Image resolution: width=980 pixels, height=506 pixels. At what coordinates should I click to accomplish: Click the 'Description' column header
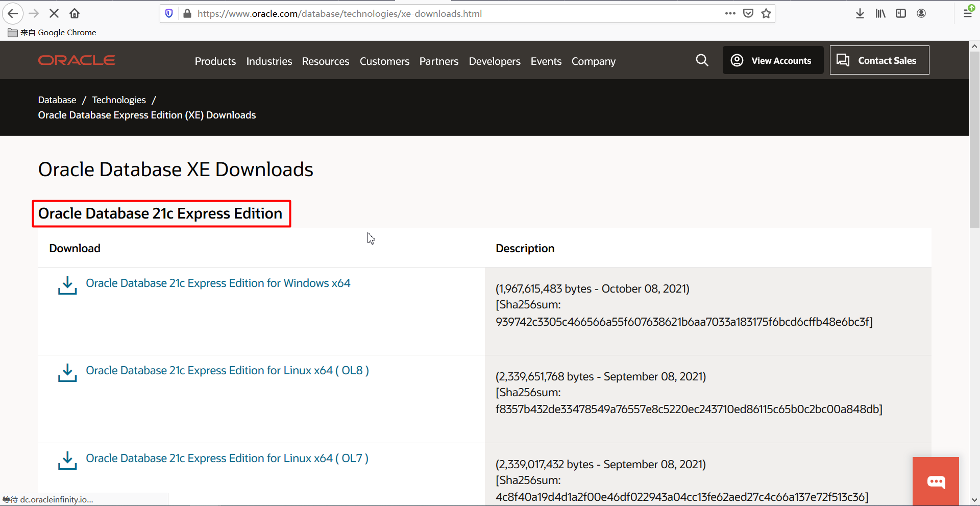525,248
